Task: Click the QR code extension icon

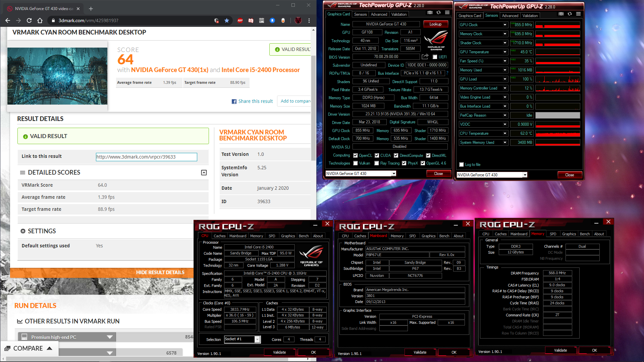Action: click(262, 20)
